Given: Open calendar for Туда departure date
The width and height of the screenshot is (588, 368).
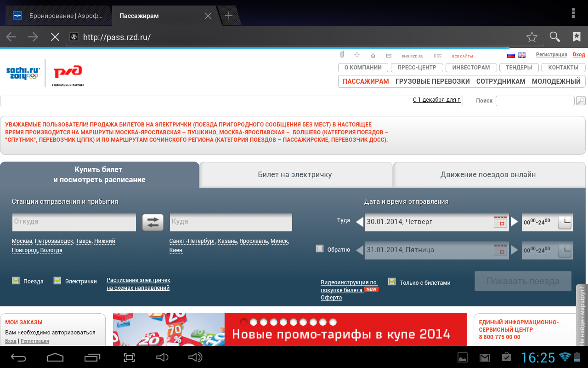Looking at the screenshot, I should [500, 222].
